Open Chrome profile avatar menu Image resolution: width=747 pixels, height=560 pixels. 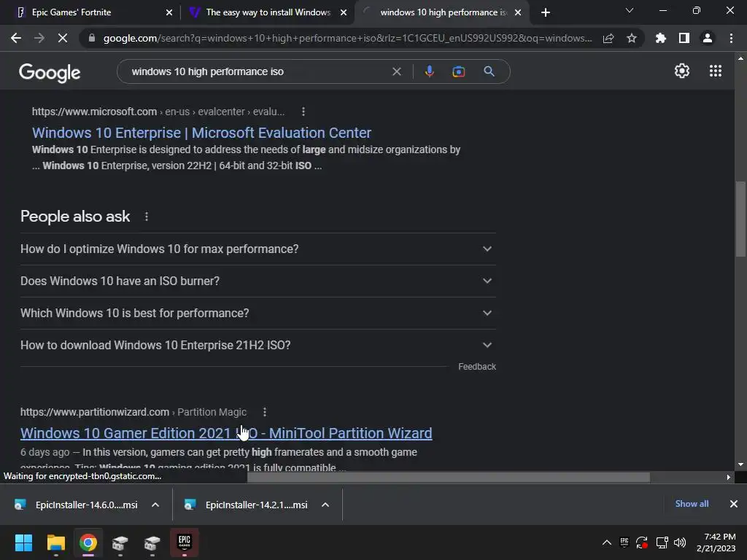click(x=708, y=38)
